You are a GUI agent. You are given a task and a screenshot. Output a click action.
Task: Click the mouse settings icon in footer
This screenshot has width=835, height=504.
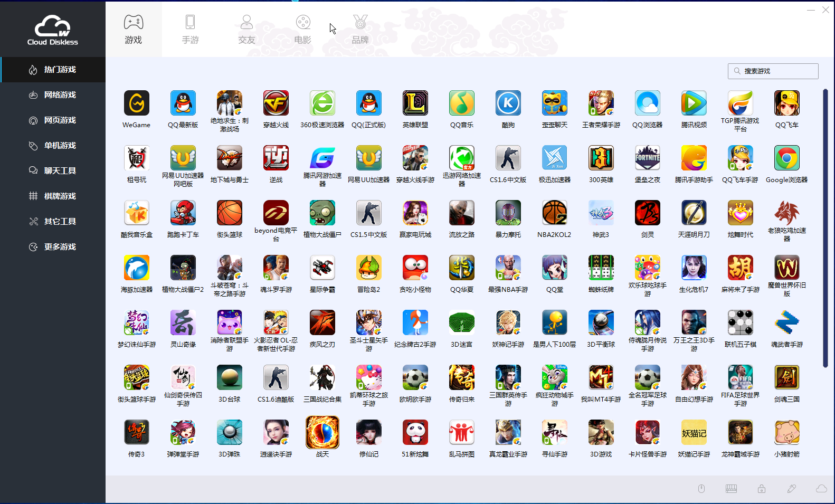click(701, 489)
